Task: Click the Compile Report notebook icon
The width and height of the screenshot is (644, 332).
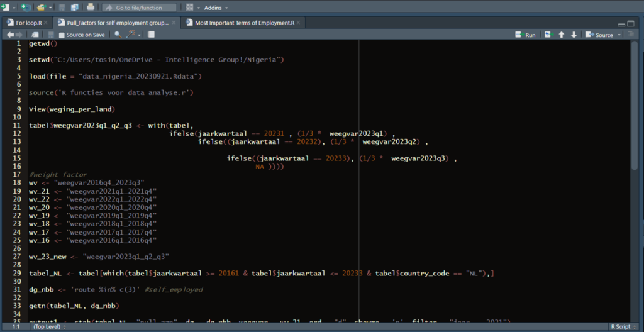Action: click(151, 35)
